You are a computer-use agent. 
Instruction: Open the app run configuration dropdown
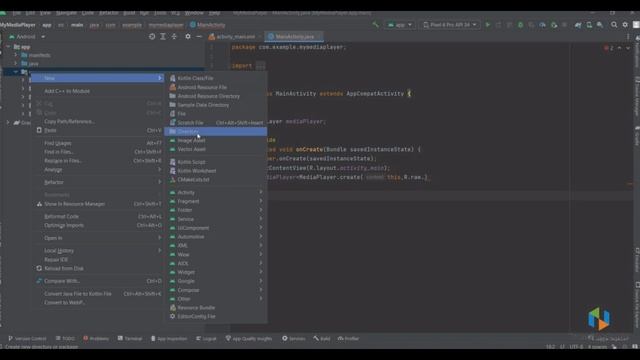pyautogui.click(x=400, y=25)
